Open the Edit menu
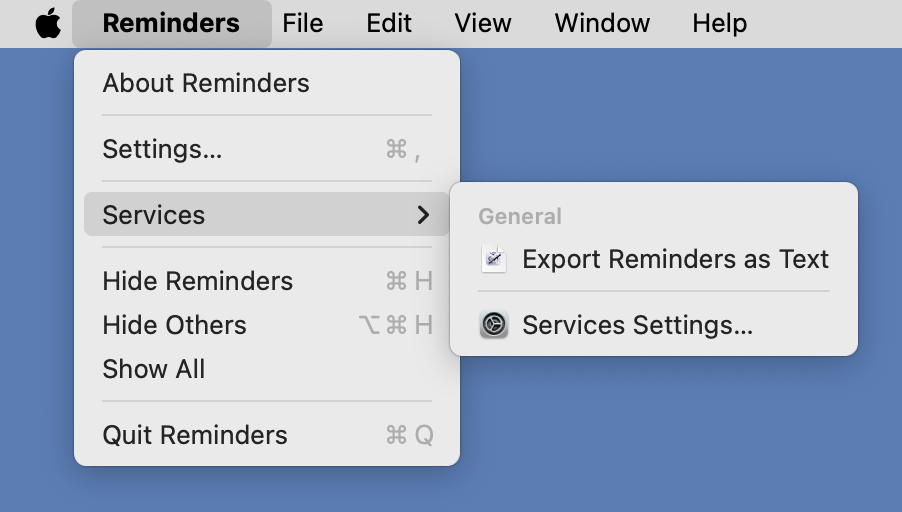 pos(389,23)
